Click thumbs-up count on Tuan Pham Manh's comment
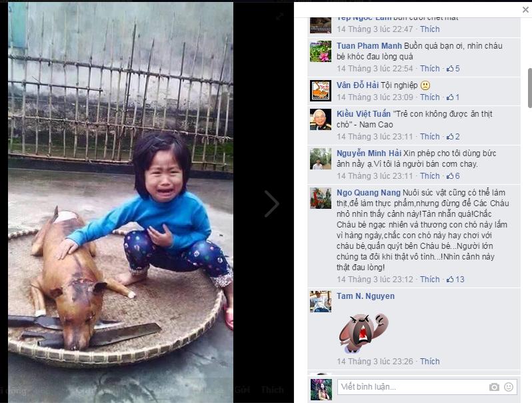This screenshot has height=403, width=532. [x=453, y=69]
